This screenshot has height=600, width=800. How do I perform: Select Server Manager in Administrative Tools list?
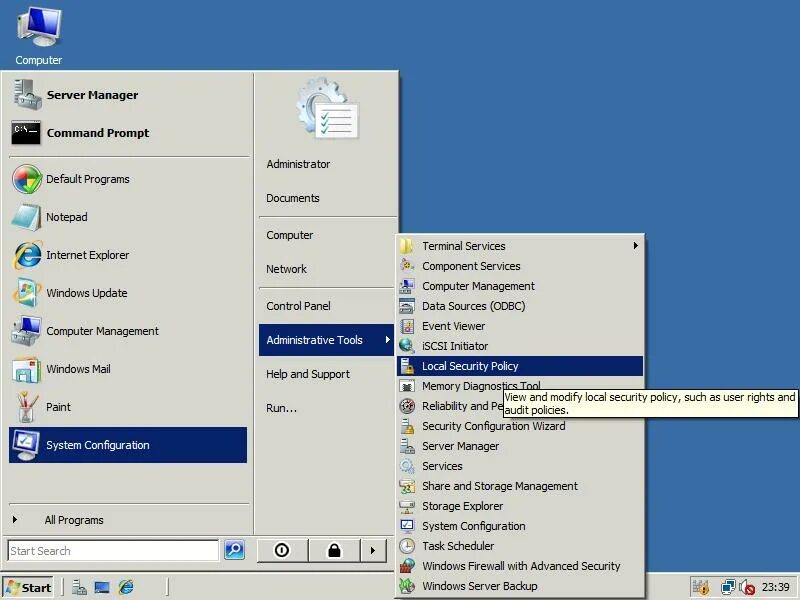click(520, 446)
